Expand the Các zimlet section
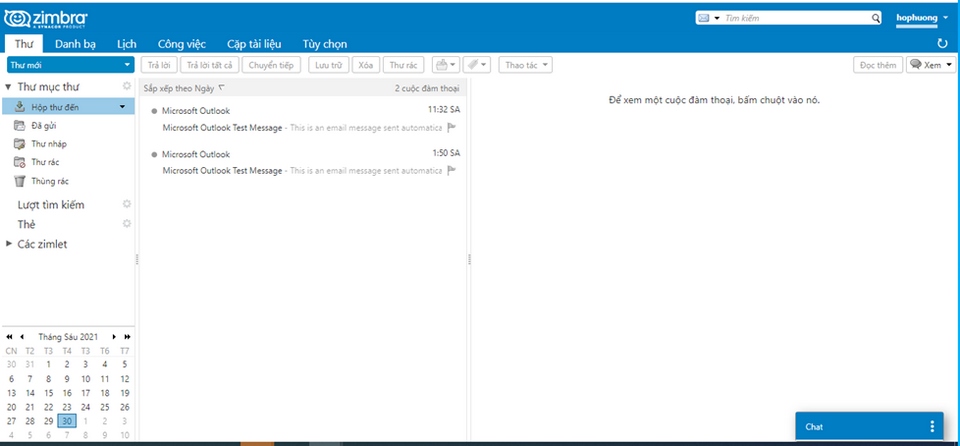 coord(9,244)
